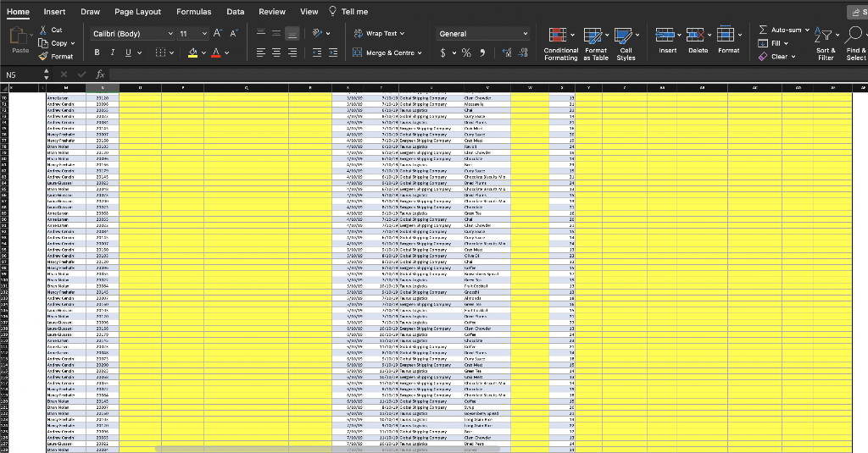This screenshot has height=453, width=868.
Task: Increase indent using the indent icon
Action: 332,52
